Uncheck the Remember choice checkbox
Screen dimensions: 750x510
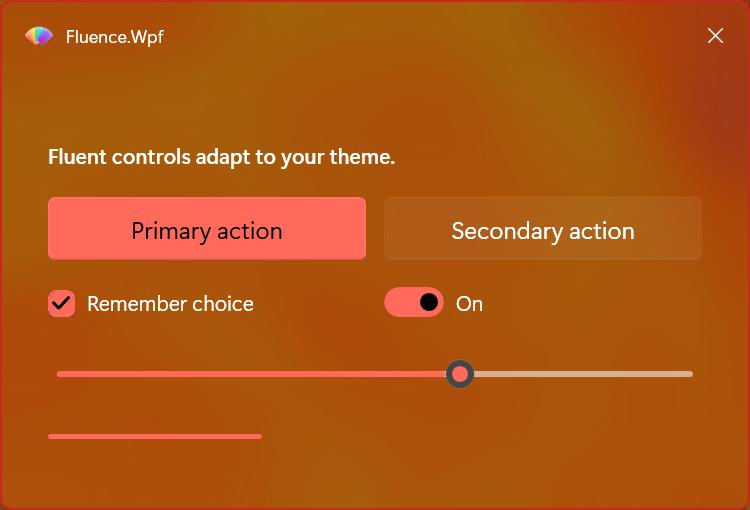[61, 303]
